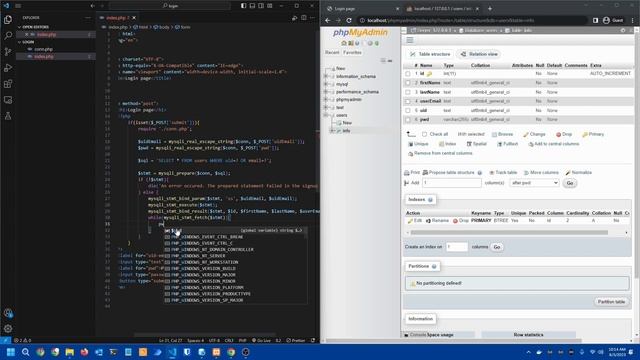Collapse the users database node

(326, 115)
